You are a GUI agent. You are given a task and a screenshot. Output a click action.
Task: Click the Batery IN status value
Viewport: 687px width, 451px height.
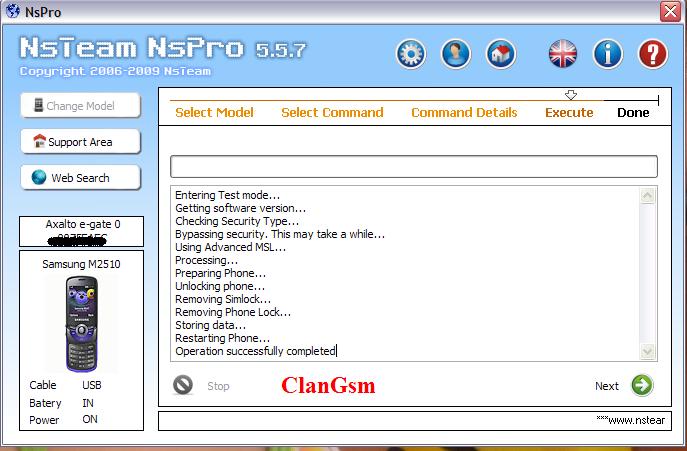(x=88, y=403)
